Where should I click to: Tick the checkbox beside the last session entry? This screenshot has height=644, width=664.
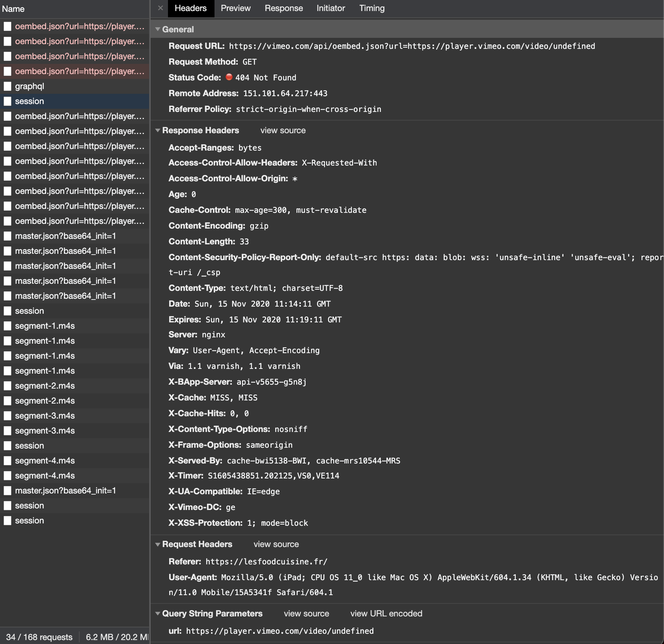pyautogui.click(x=7, y=521)
